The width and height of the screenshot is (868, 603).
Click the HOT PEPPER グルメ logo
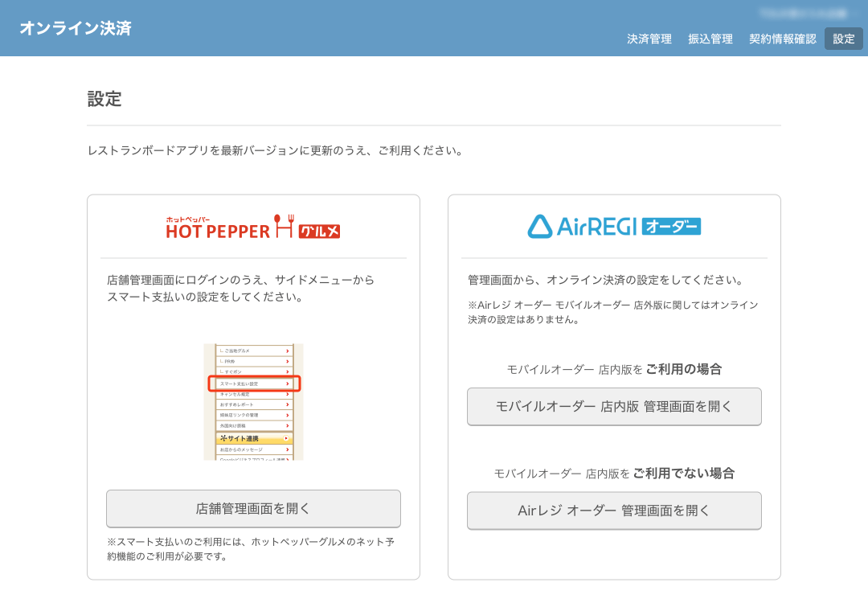click(253, 227)
